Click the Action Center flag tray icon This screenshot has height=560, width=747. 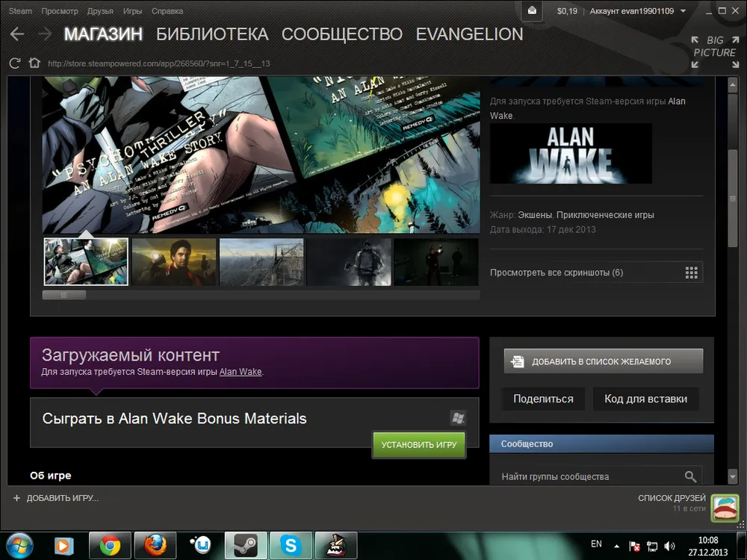[634, 546]
